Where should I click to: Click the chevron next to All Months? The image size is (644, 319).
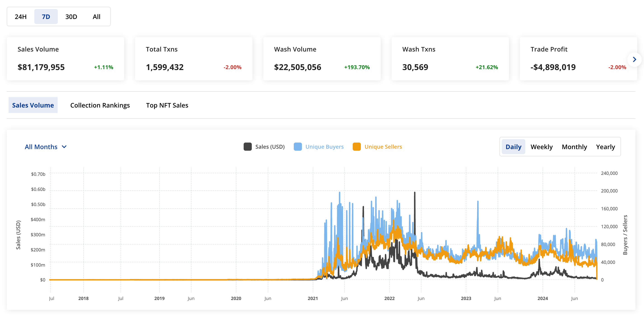pyautogui.click(x=64, y=147)
